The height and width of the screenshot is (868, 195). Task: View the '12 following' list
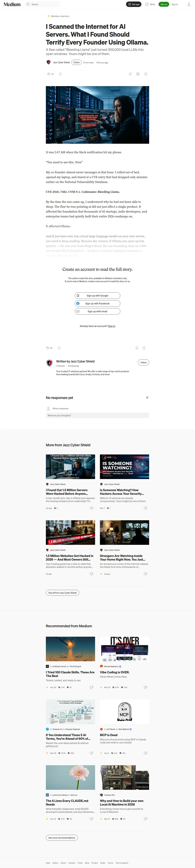pos(73,366)
